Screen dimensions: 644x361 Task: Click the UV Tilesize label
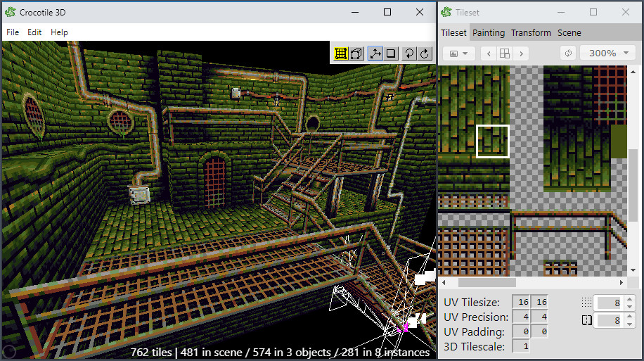[x=472, y=302]
